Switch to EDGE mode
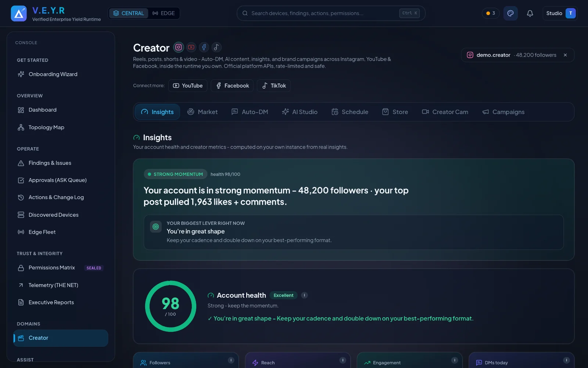Screen dimensions: 588x368 point(164,13)
